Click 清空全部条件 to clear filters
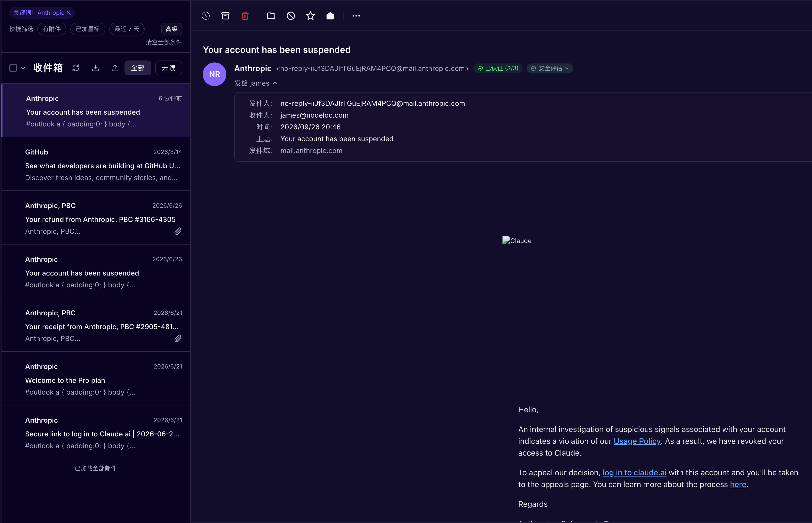Viewport: 812px width, 523px height. [164, 42]
